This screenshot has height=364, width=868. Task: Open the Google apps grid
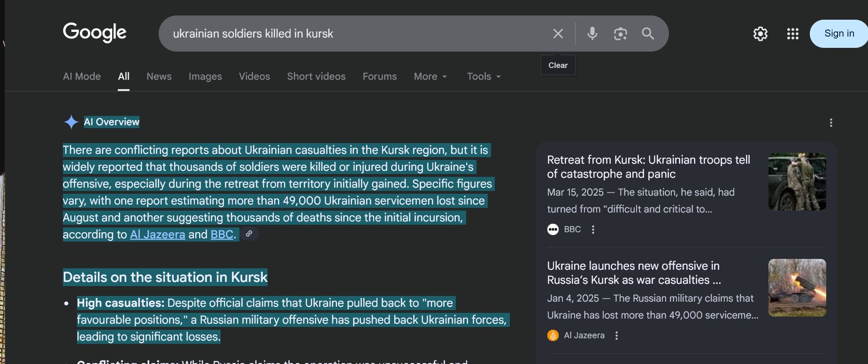coord(792,34)
